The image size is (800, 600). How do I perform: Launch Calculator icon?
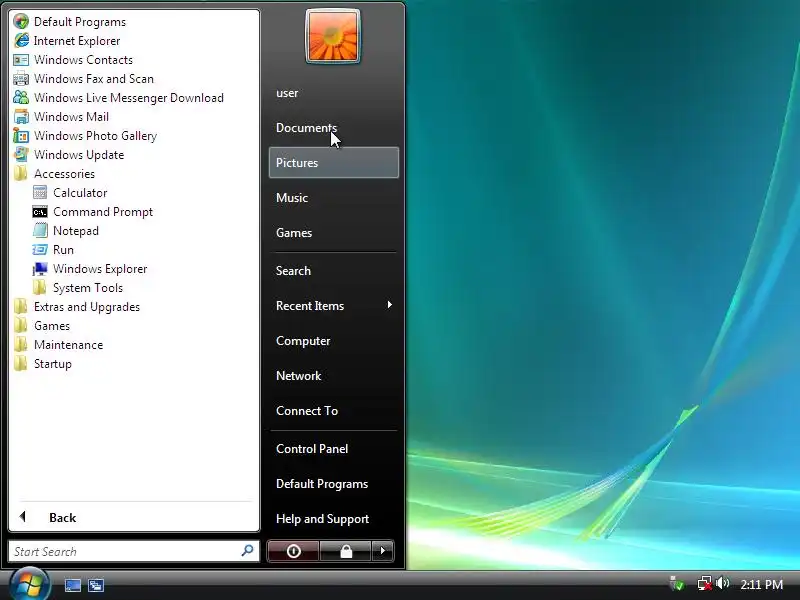(40, 193)
